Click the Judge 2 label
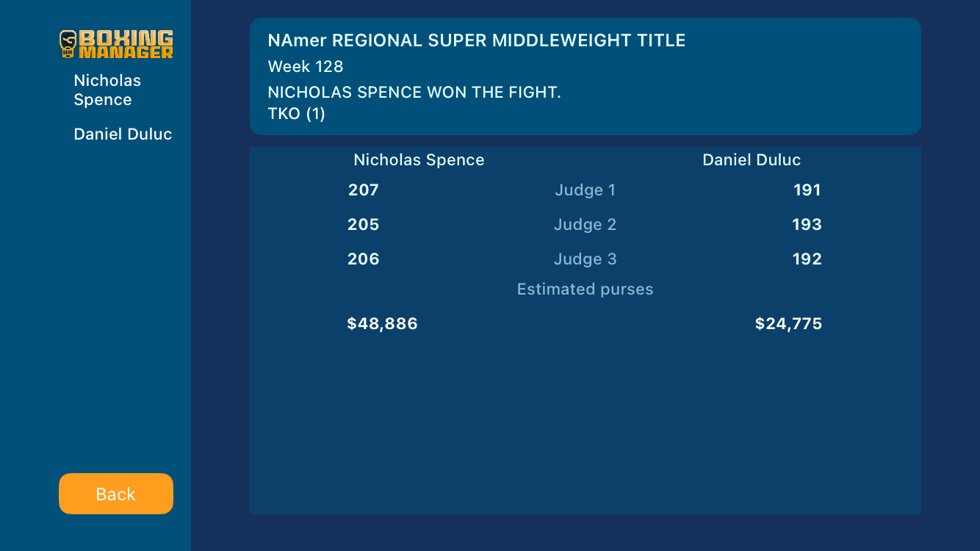Image resolution: width=980 pixels, height=551 pixels. 585,225
